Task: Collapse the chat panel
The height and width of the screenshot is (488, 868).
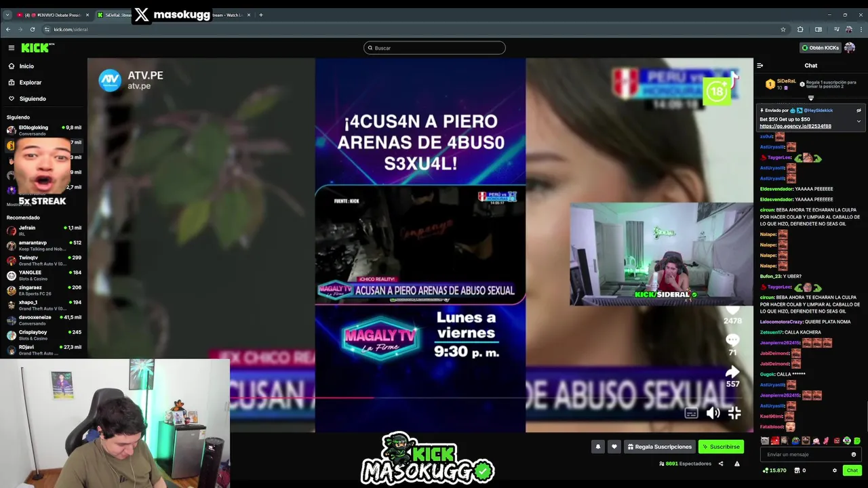Action: click(x=760, y=66)
